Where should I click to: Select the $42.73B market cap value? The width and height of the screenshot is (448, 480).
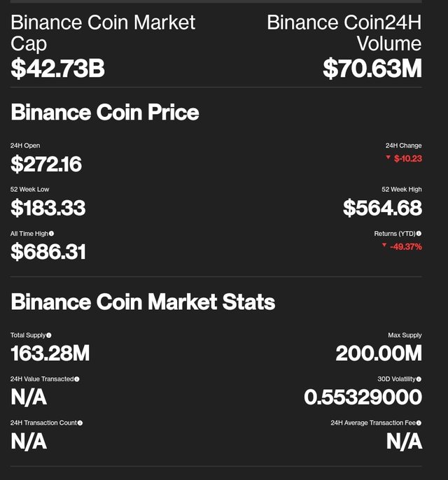coord(57,68)
